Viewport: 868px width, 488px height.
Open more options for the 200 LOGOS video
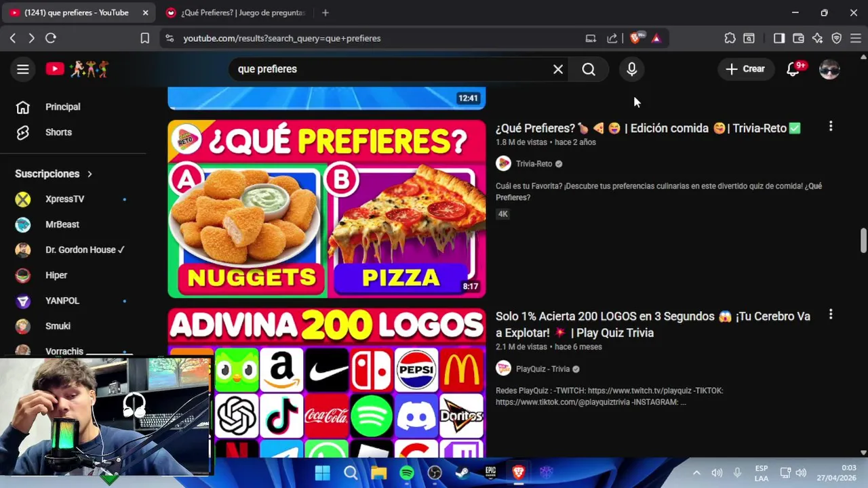(x=831, y=314)
